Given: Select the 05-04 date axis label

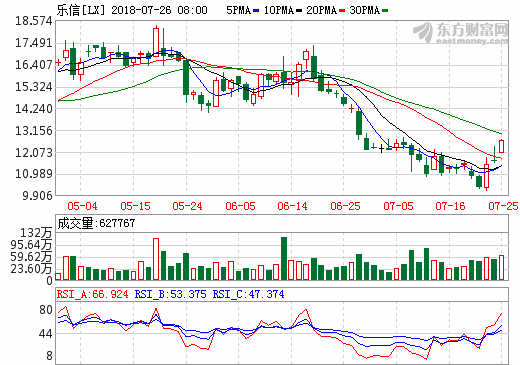Looking at the screenshot, I should pyautogui.click(x=82, y=206).
